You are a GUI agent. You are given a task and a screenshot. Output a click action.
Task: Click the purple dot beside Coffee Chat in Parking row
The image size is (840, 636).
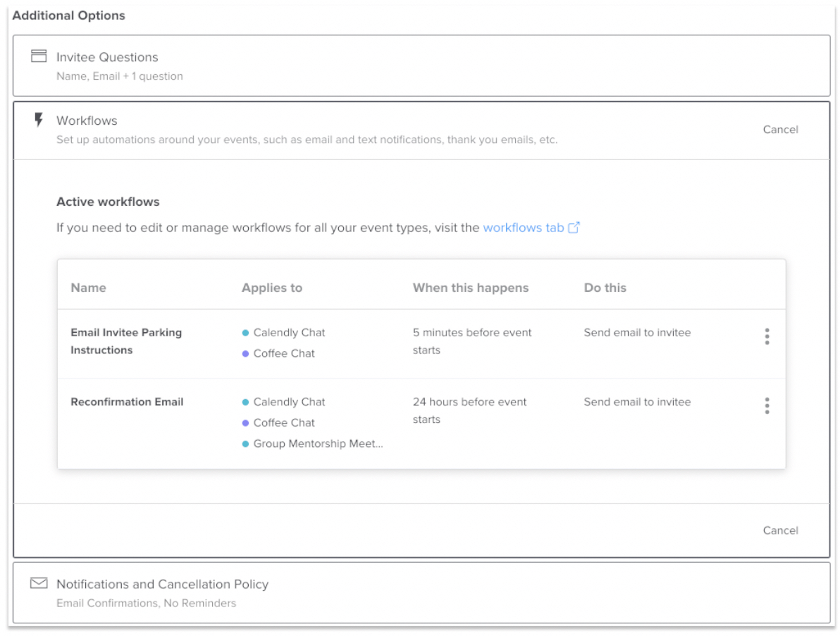[x=245, y=354]
